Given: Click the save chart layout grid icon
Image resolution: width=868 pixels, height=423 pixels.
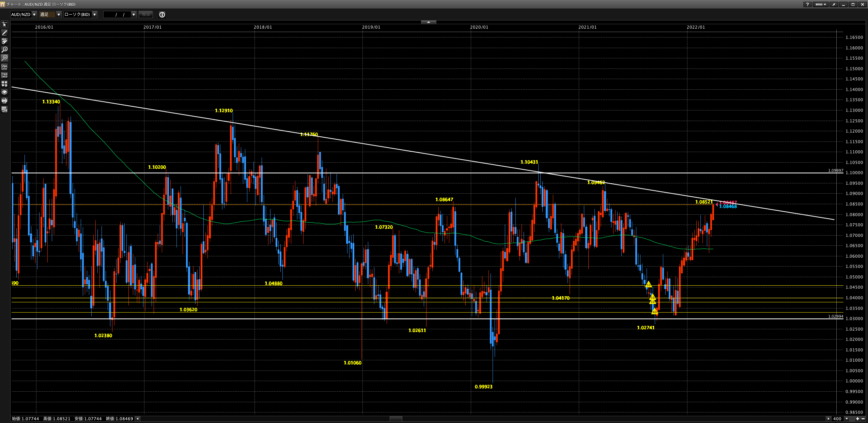Looking at the screenshot, I should (4, 109).
